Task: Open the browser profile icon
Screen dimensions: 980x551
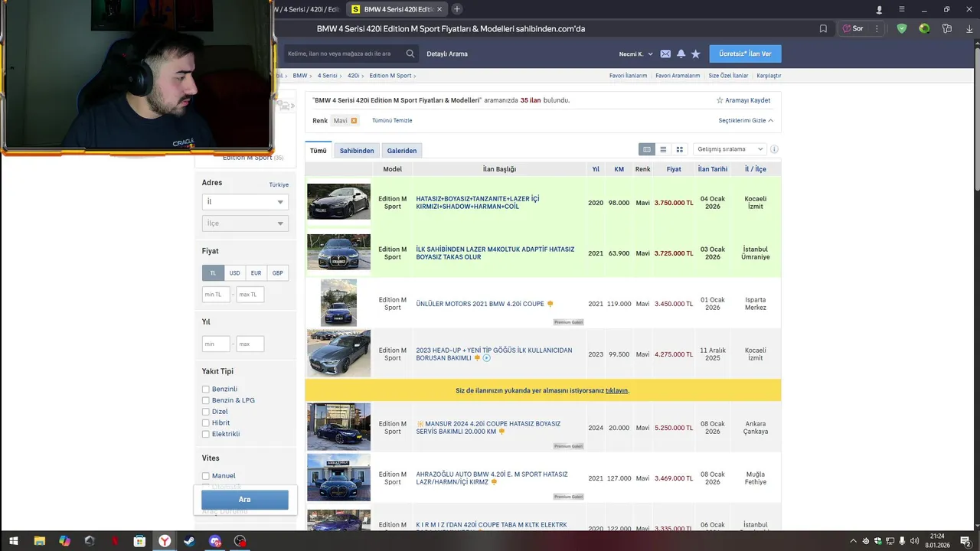Action: pos(879,9)
